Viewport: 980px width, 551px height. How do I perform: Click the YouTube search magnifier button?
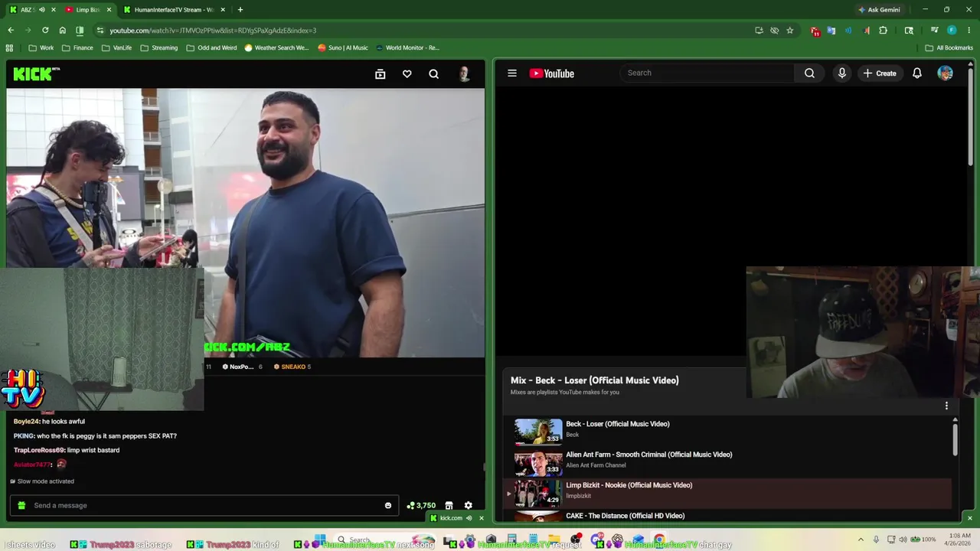point(809,73)
